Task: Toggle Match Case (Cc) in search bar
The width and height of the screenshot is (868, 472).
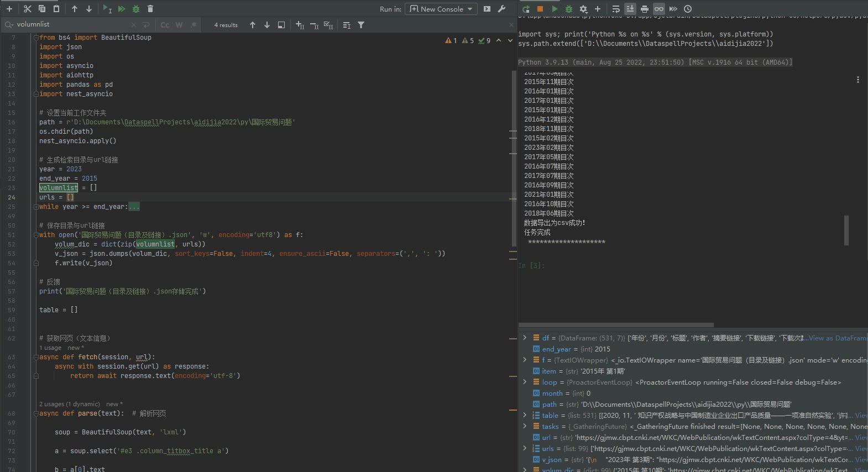Action: coord(165,25)
